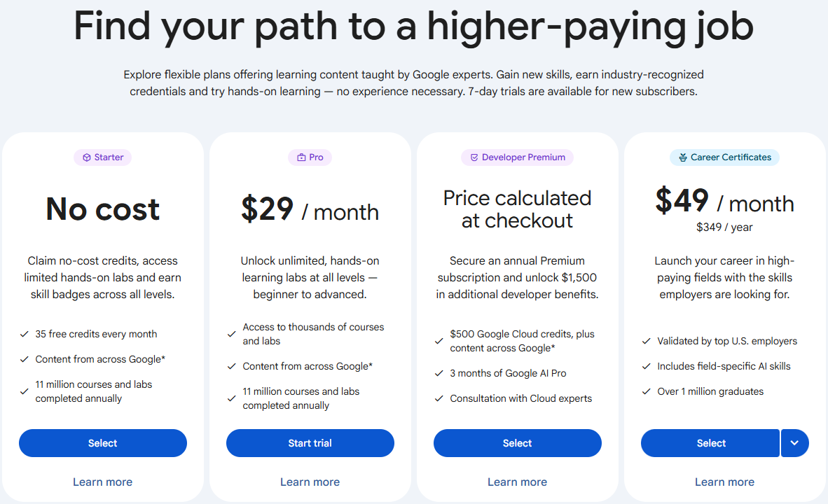Click the Developer Premium badge icon
This screenshot has width=828, height=504.
point(474,157)
